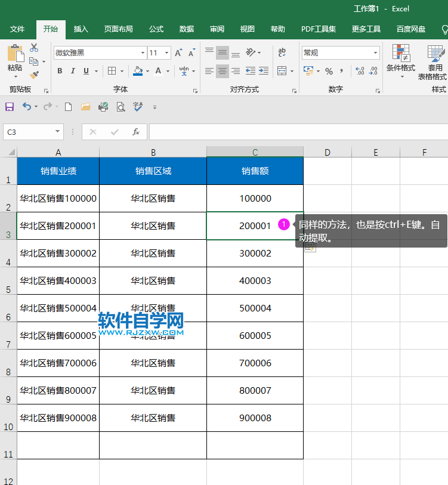Screen dimensions: 448x485
Task: Toggle Italic formatting
Action: [x=73, y=71]
